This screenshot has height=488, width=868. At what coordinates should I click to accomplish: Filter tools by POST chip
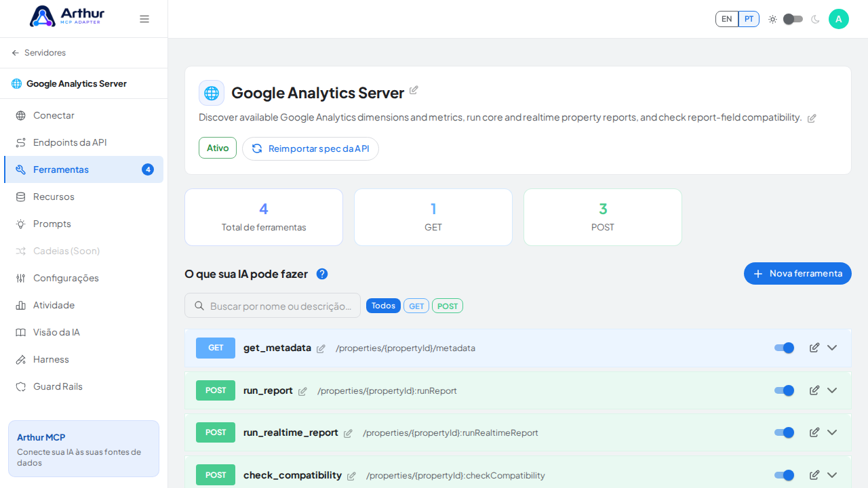coord(448,306)
